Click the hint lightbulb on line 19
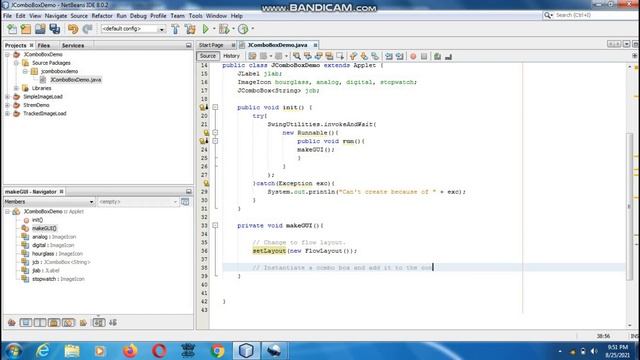640x360 pixels. pyautogui.click(x=203, y=107)
